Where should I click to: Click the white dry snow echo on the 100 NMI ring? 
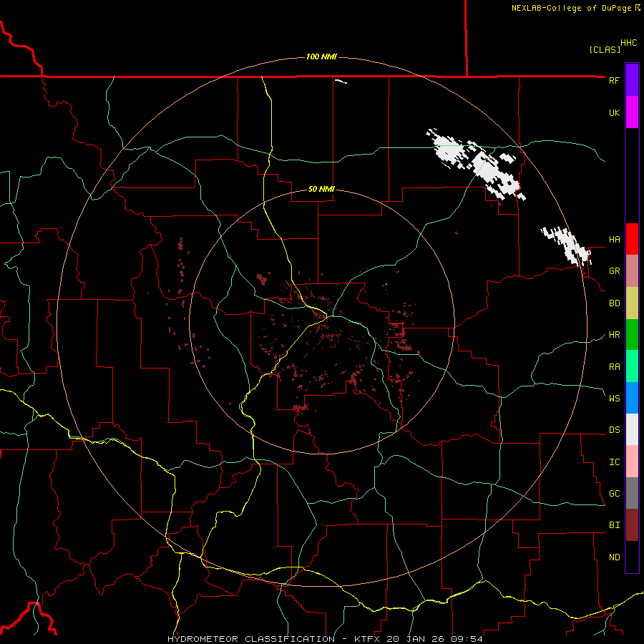pos(567,245)
